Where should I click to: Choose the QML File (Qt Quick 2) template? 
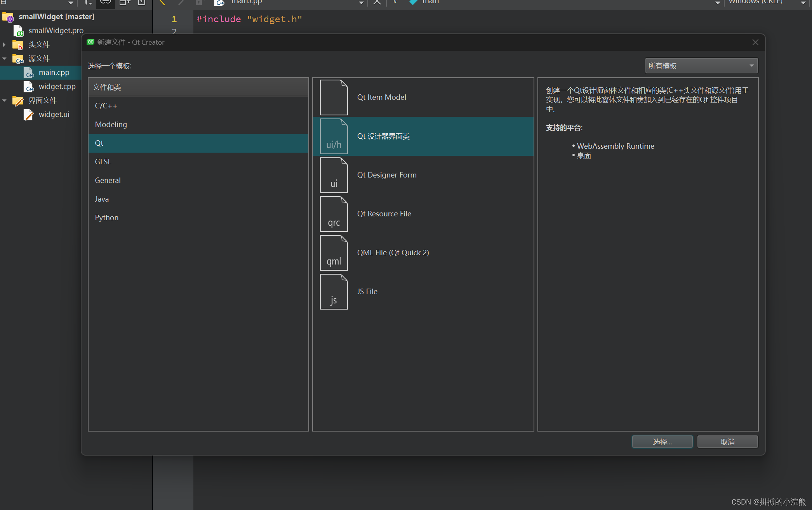tap(423, 253)
